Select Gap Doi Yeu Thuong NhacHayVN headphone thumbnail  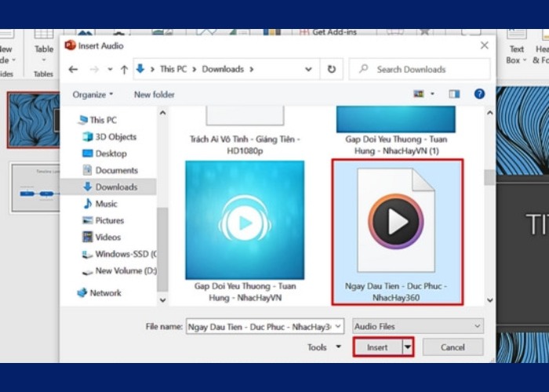(245, 220)
